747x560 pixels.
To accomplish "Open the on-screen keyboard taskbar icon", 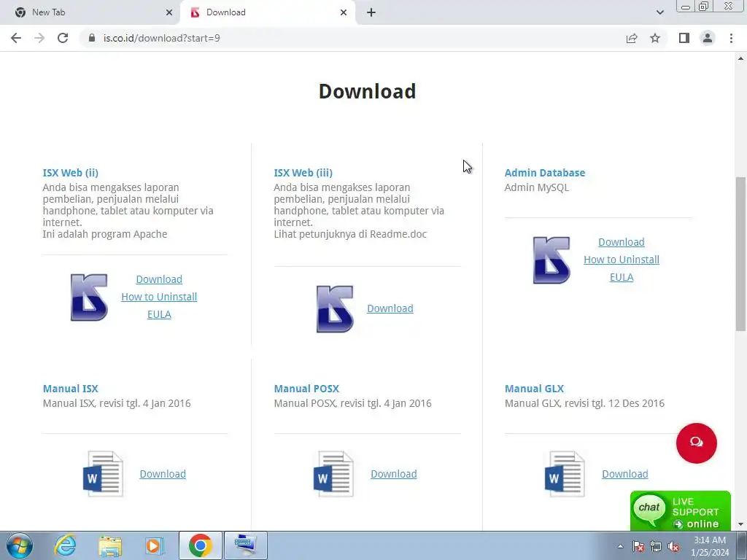I will pyautogui.click(x=245, y=545).
